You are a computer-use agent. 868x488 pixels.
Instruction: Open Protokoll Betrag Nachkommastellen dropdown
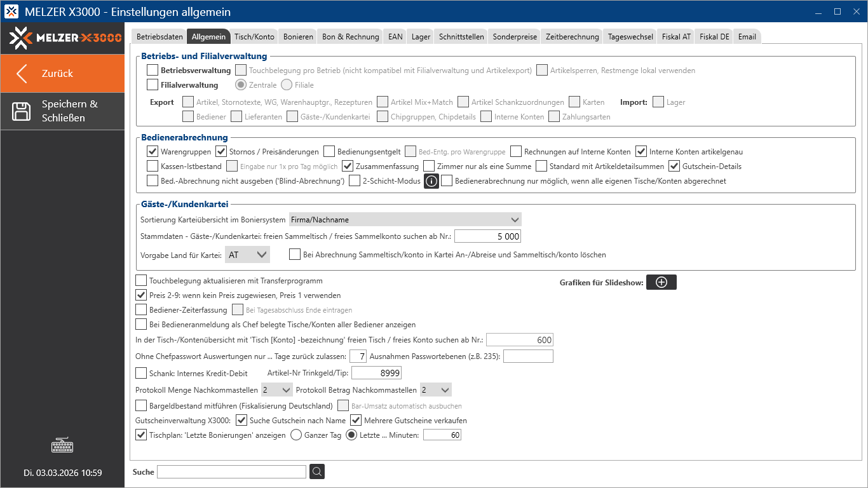coord(435,390)
